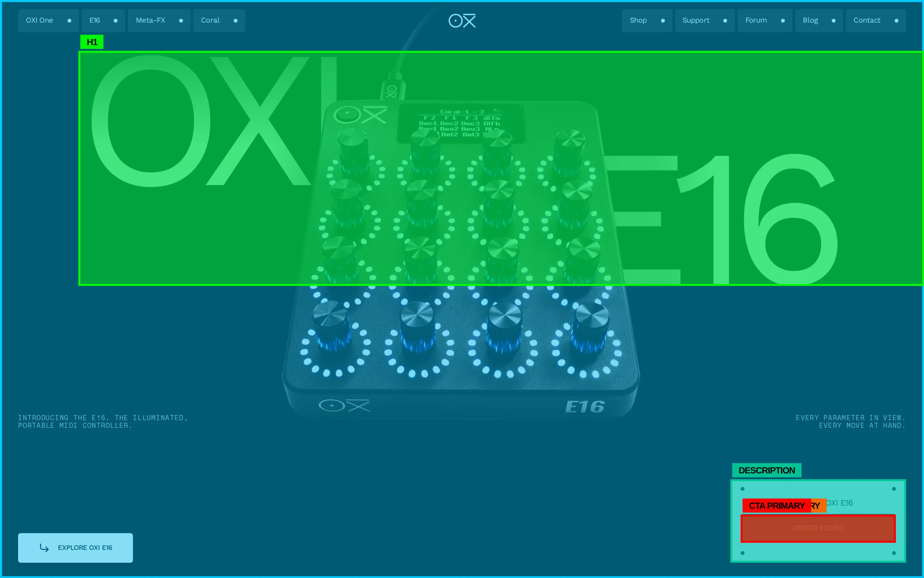Click the Explore OXI E16 button

point(76,548)
